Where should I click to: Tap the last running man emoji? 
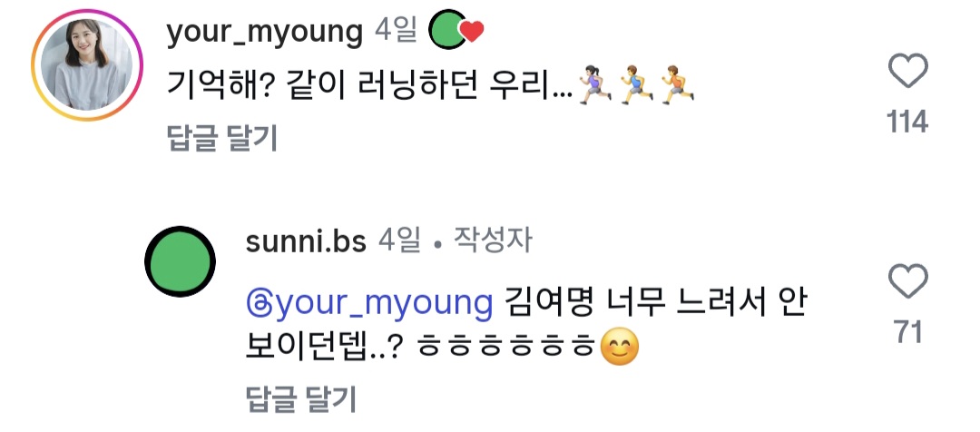[x=678, y=83]
